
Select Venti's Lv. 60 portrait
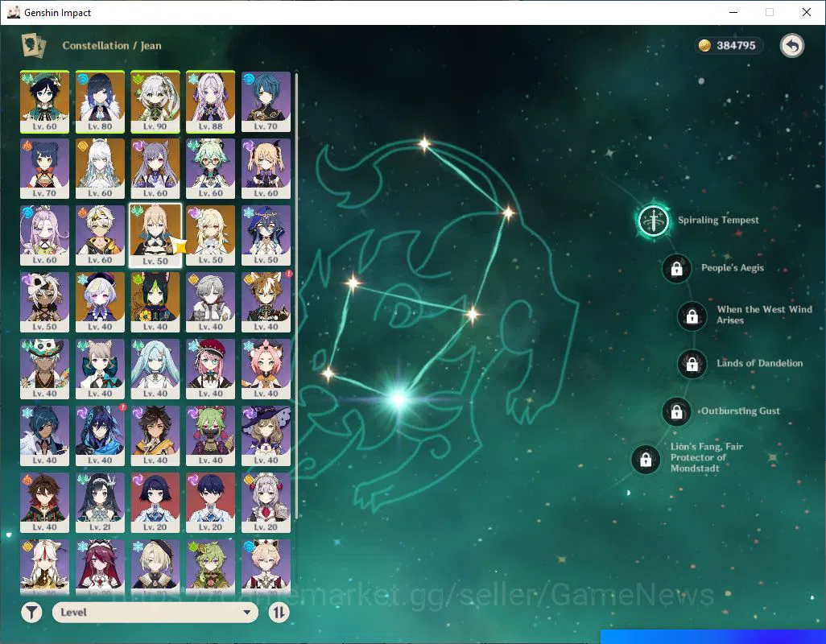(45, 101)
